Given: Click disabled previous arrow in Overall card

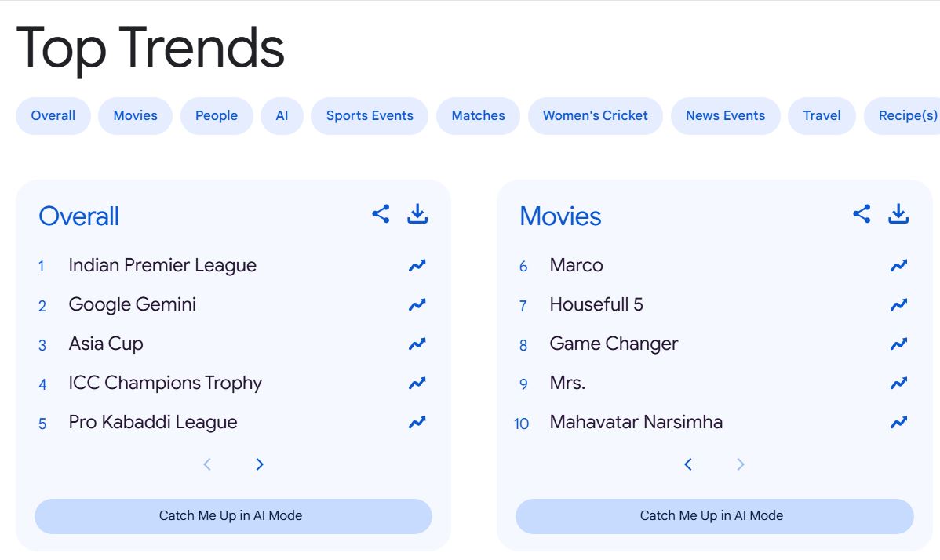Looking at the screenshot, I should click(x=207, y=464).
